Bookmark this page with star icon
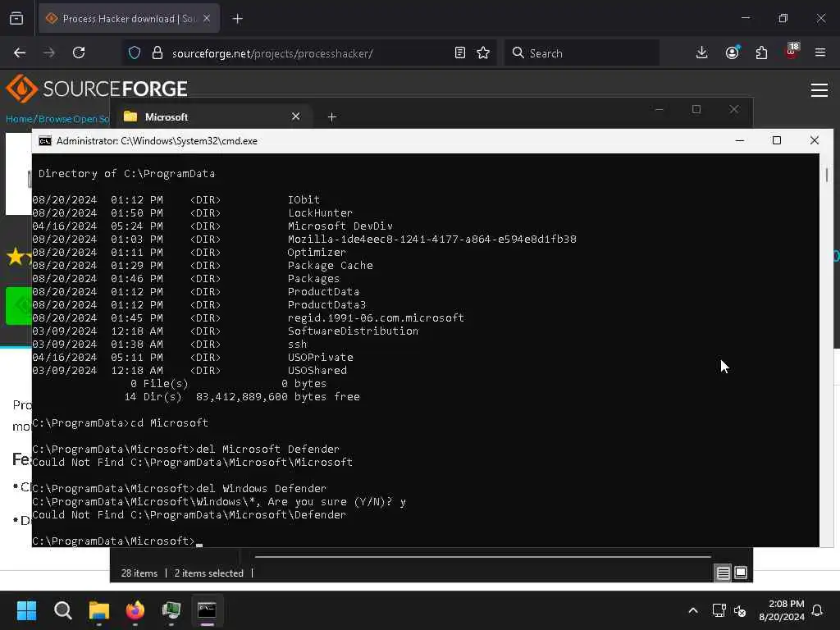This screenshot has height=630, width=840. coord(483,52)
